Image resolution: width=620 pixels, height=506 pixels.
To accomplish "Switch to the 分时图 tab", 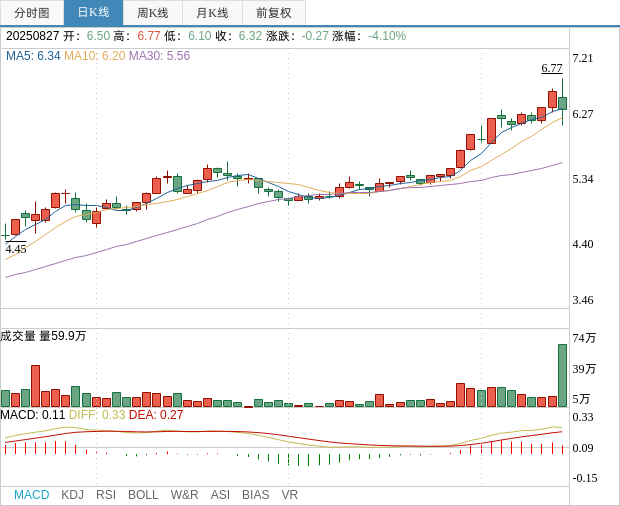I will pyautogui.click(x=31, y=13).
